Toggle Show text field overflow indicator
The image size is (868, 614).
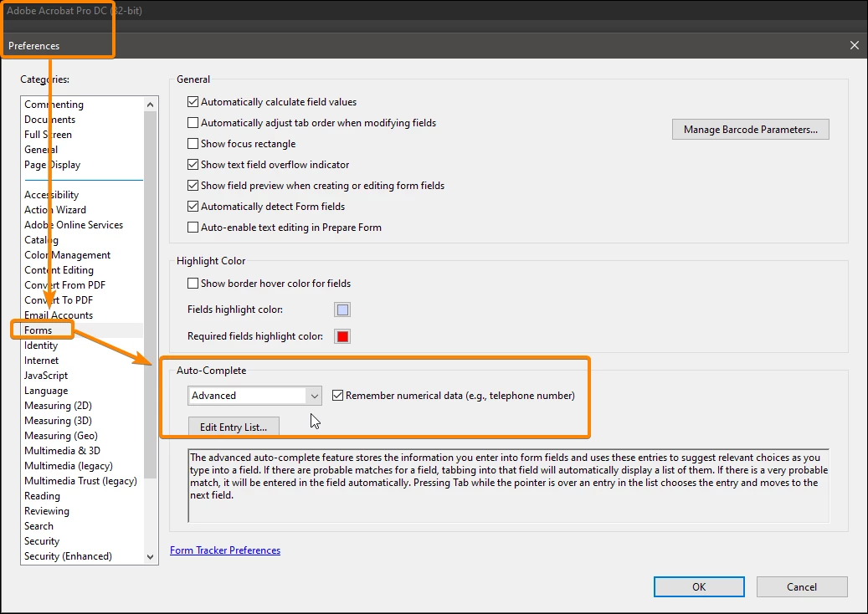(x=193, y=164)
